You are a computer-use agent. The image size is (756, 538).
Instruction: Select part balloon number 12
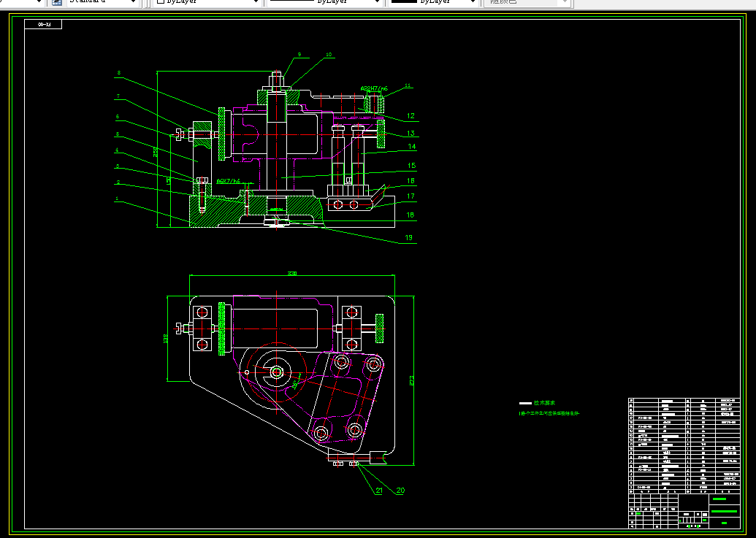[411, 115]
